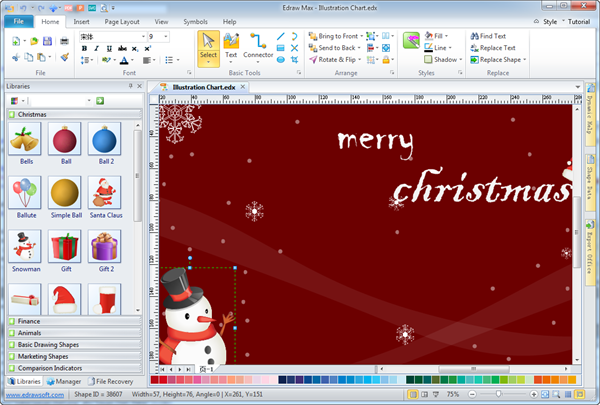Image resolution: width=600 pixels, height=405 pixels.
Task: Click the zoom out minus icon
Action: [x=472, y=394]
